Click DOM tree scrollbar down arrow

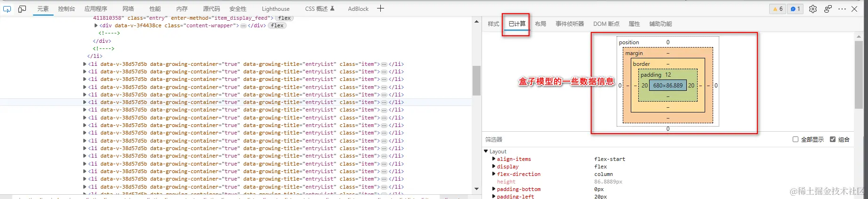[476, 189]
